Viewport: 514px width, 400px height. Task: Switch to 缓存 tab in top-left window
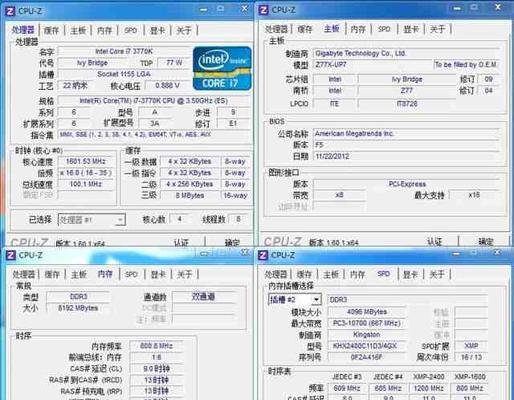(x=52, y=31)
